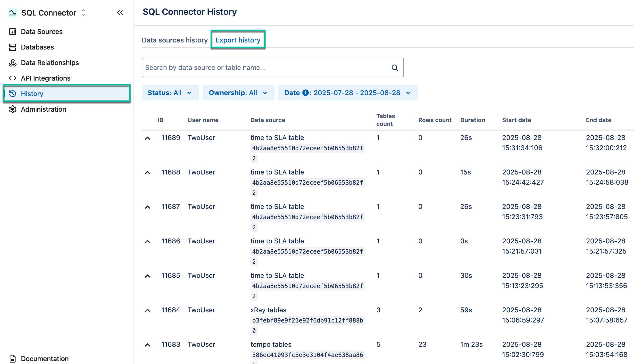Click the search by data source field
Image resolution: width=634 pixels, height=364 pixels.
tap(250, 67)
